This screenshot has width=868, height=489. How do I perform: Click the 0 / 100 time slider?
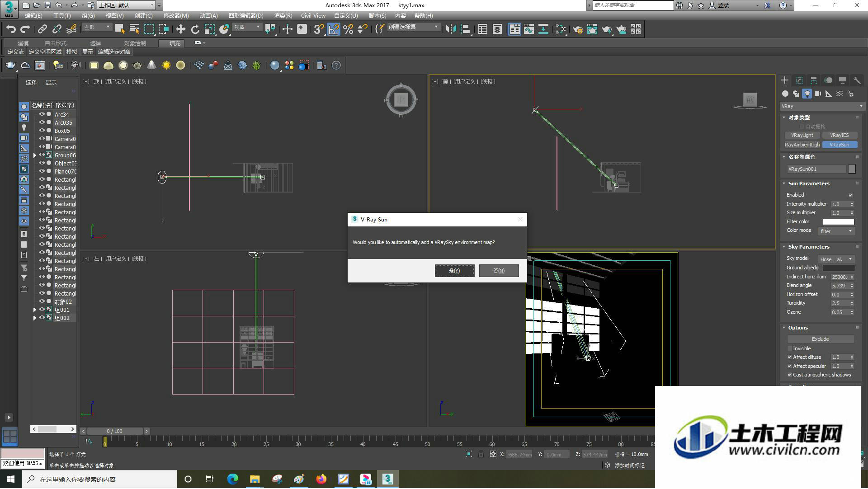pos(115,432)
